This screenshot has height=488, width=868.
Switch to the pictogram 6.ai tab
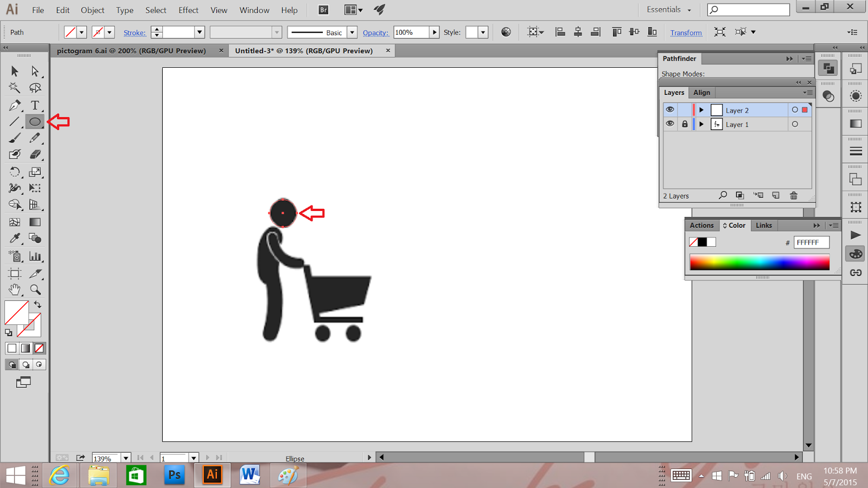pos(130,50)
